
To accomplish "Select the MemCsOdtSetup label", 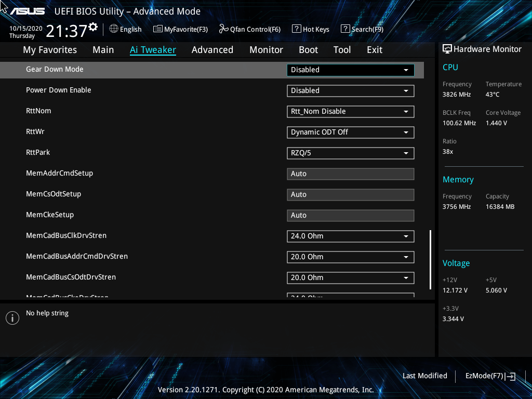I will click(x=54, y=194).
